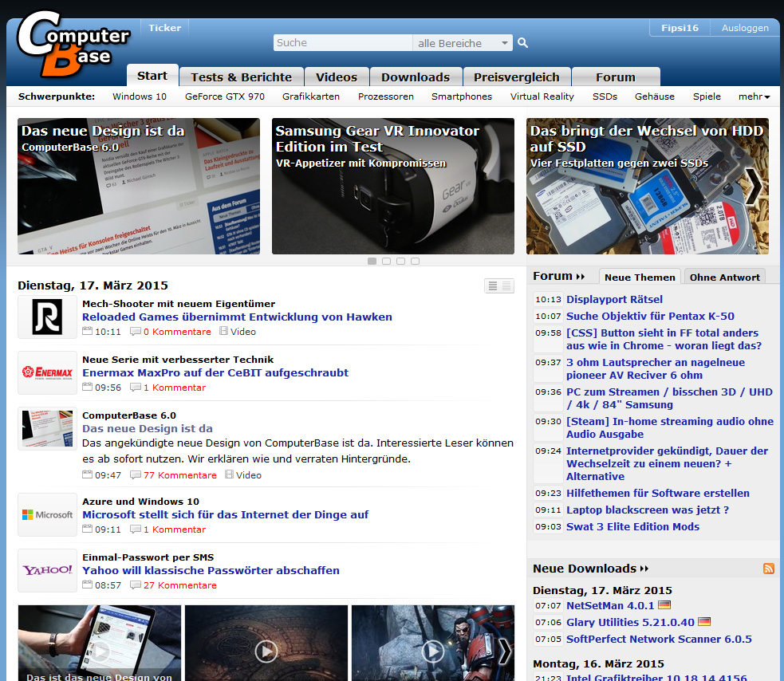784x681 pixels.
Task: Advance the video carousel with right arrow
Action: pos(505,651)
